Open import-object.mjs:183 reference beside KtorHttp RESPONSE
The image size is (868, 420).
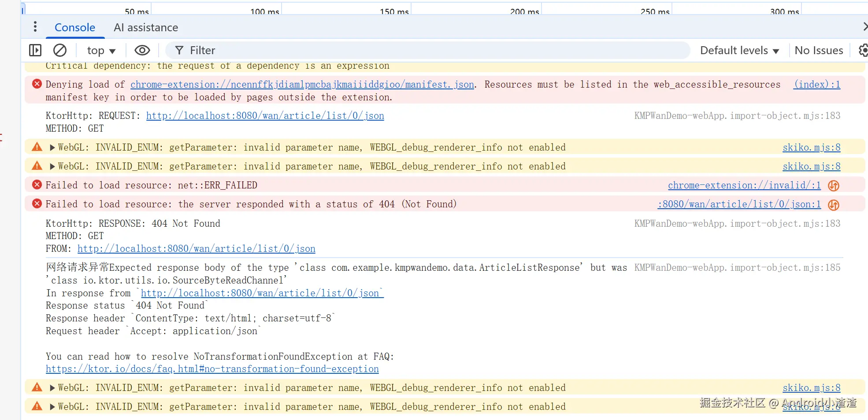[x=738, y=224]
